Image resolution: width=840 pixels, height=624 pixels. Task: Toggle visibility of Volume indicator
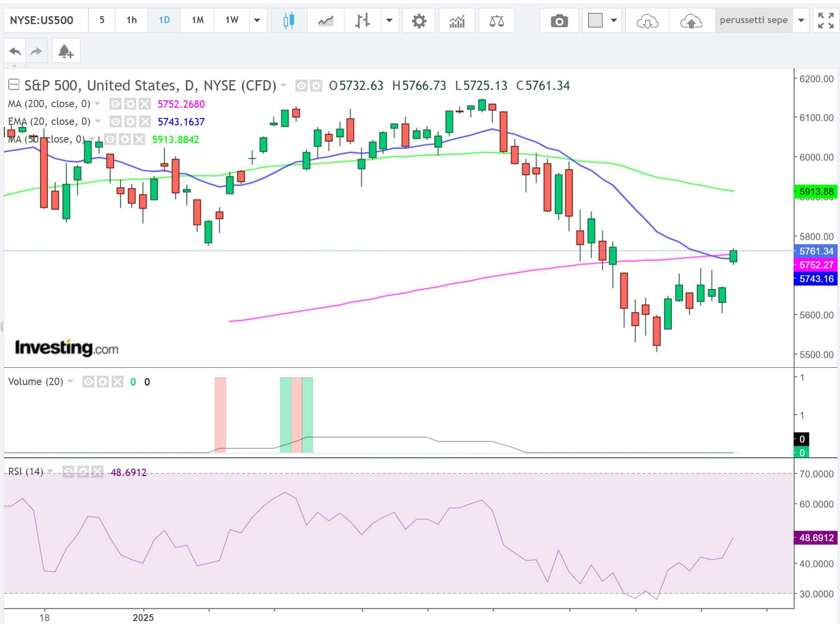(x=88, y=382)
